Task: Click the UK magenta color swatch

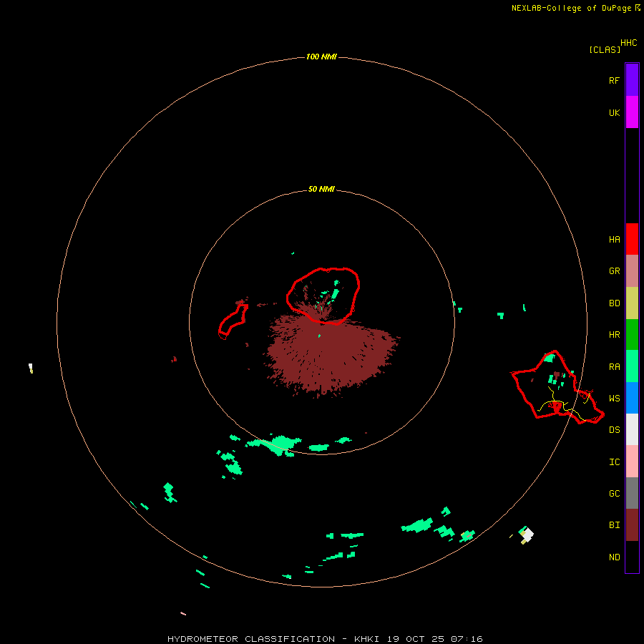Action: point(632,112)
